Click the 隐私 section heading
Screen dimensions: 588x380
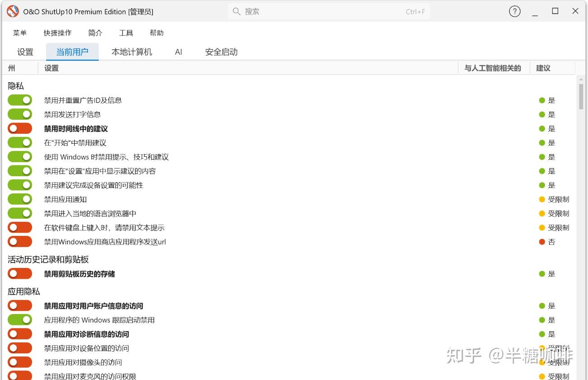[x=16, y=86]
